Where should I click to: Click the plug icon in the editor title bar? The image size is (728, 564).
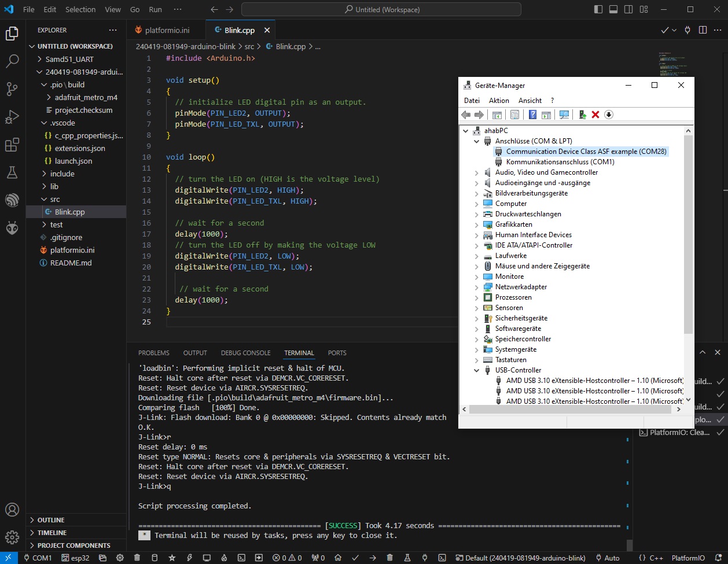tap(687, 30)
